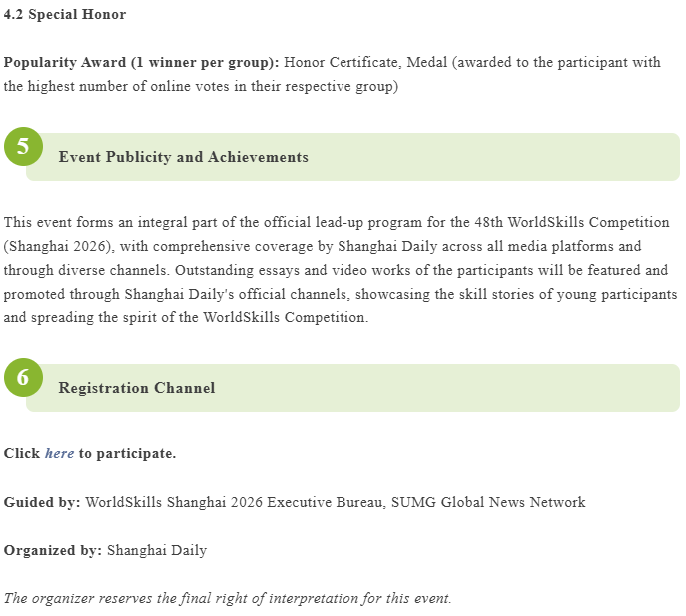The height and width of the screenshot is (616, 686).
Task: Click the "to participate." text after the link
Action: [127, 453]
